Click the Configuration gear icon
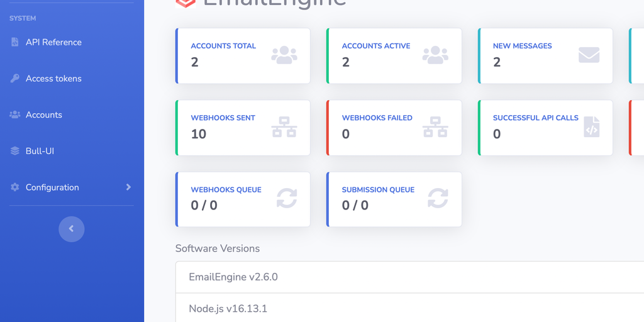Screen dimensions: 644x322 pos(15,187)
